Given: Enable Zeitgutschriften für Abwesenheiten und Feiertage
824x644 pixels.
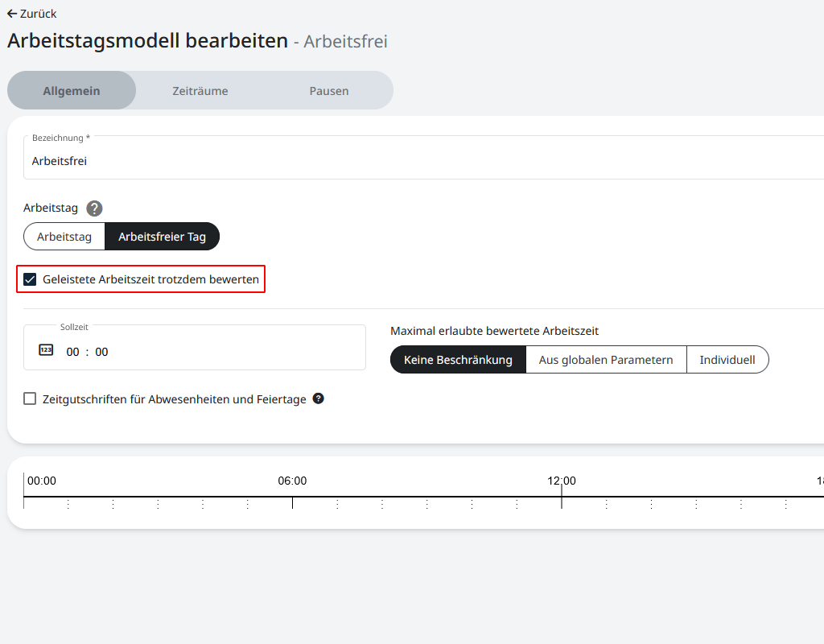Looking at the screenshot, I should click(30, 398).
